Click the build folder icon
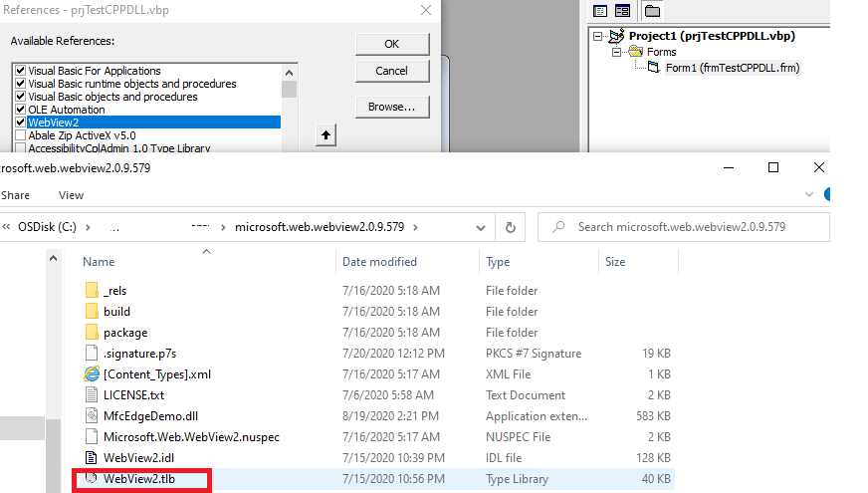 92,312
